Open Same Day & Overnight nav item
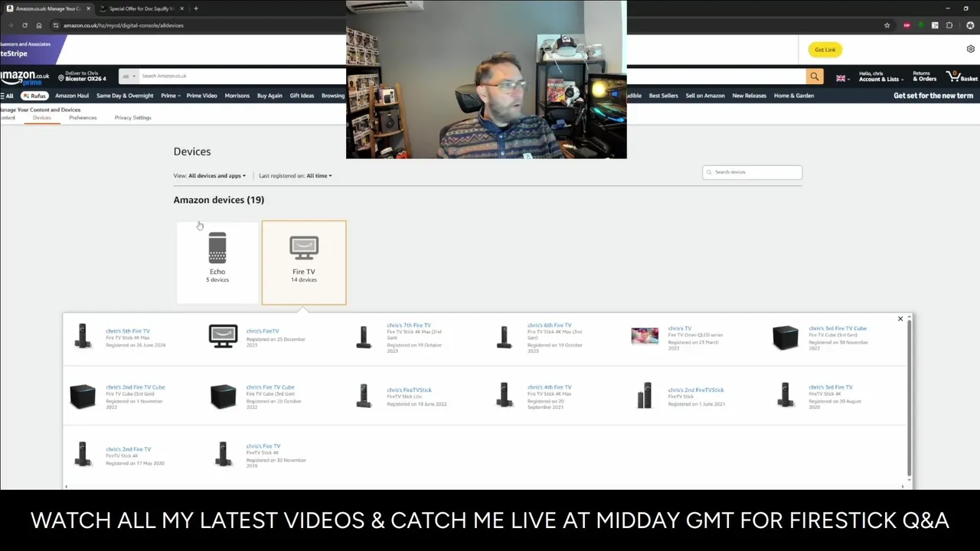Viewport: 980px width, 551px height. 125,96
